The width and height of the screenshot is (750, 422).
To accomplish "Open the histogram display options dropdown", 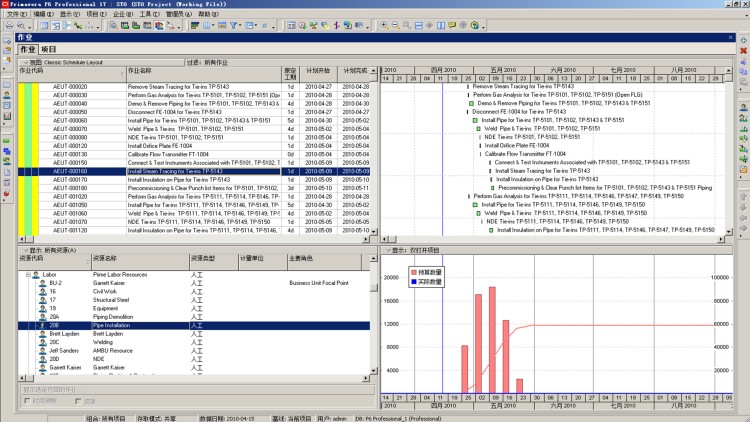I will pyautogui.click(x=388, y=250).
